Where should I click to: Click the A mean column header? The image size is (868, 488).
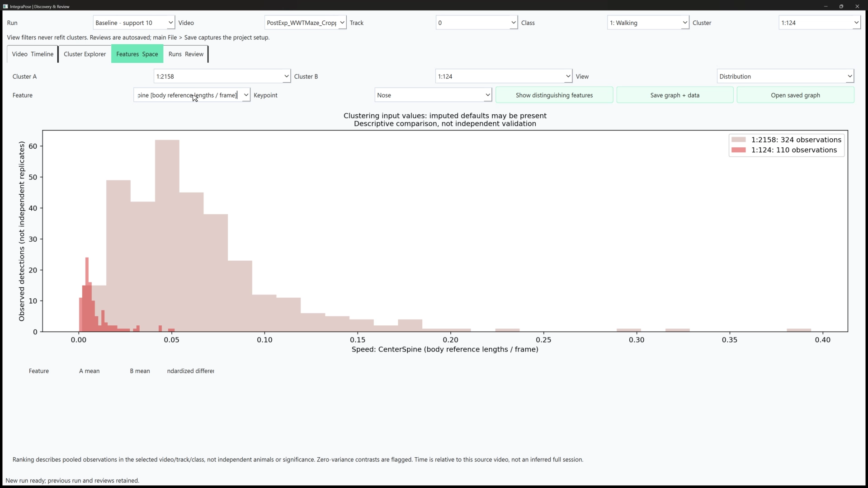[x=90, y=371]
